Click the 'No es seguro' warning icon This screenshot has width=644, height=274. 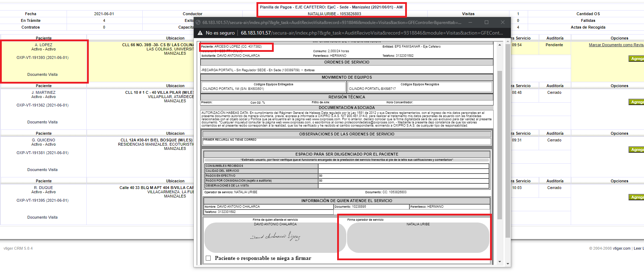click(x=200, y=33)
